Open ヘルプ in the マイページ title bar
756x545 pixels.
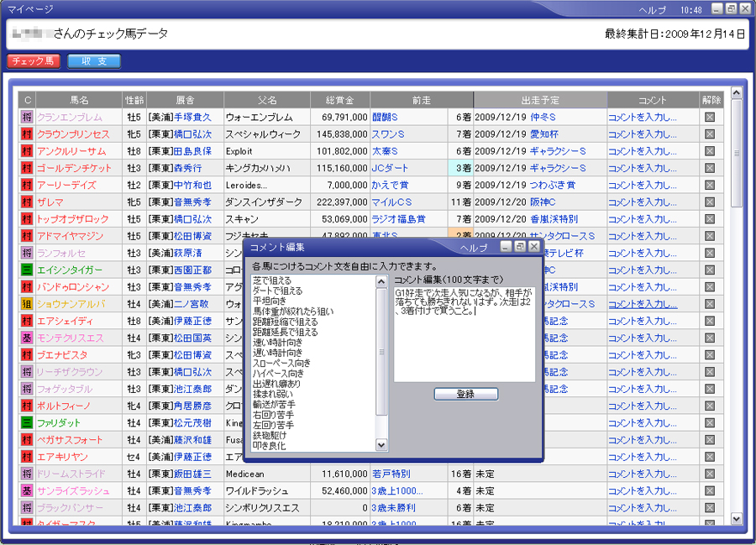click(x=653, y=9)
